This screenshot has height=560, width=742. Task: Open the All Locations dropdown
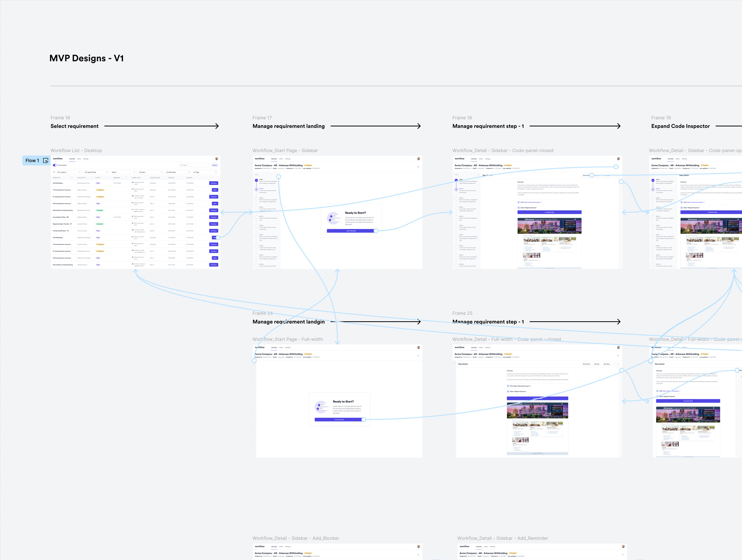69,172
